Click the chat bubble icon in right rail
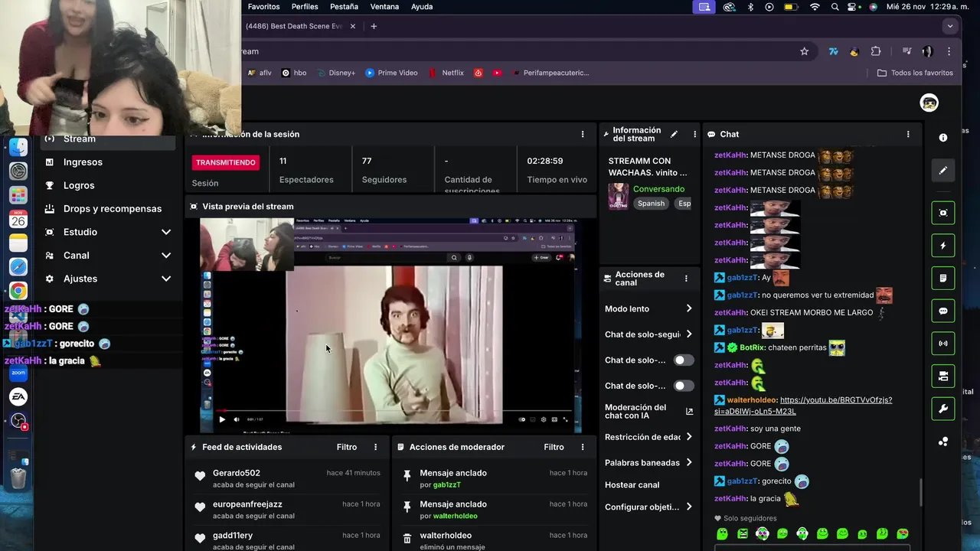This screenshot has height=551, width=980. tap(943, 311)
